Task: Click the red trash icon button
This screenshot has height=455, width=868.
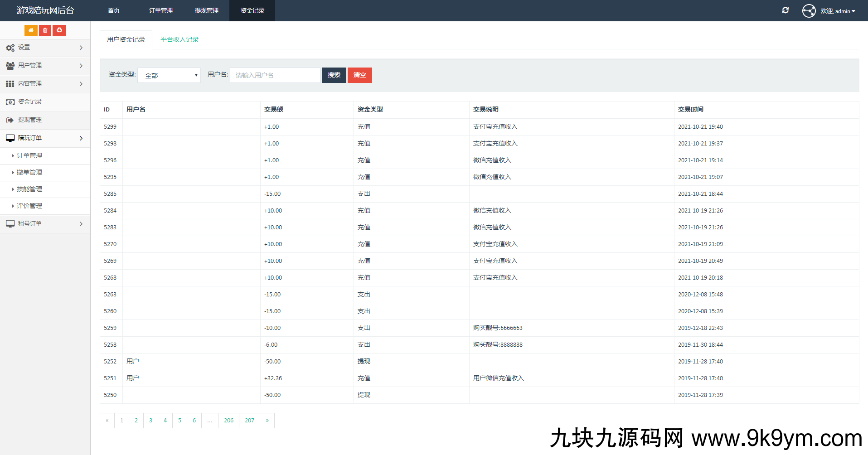Action: coord(45,30)
